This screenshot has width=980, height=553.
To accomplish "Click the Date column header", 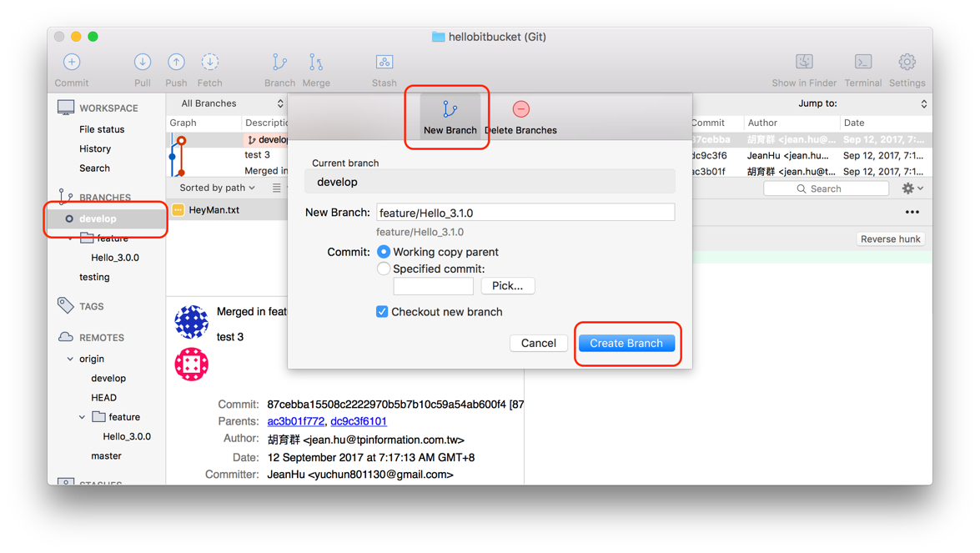I will [x=854, y=123].
